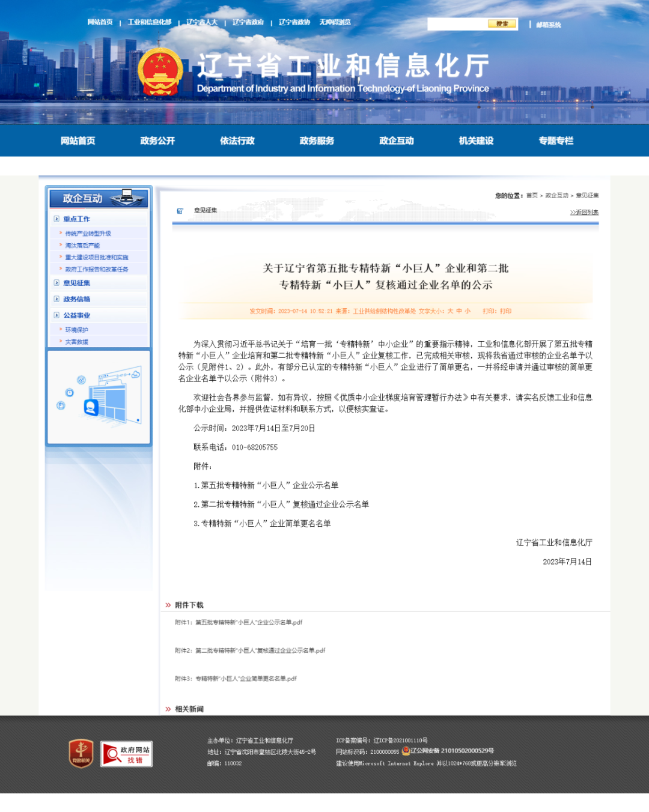Click the computer illustration in sidebar

(99, 397)
